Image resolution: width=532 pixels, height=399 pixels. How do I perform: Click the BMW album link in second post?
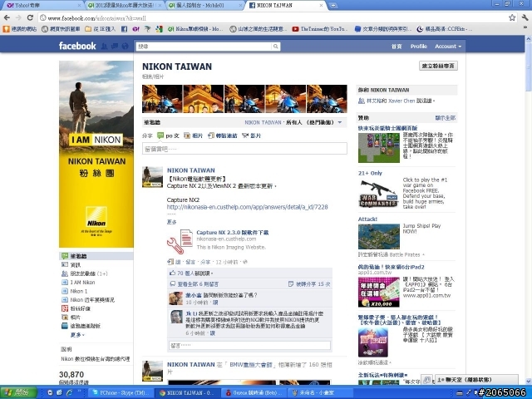(x=251, y=364)
